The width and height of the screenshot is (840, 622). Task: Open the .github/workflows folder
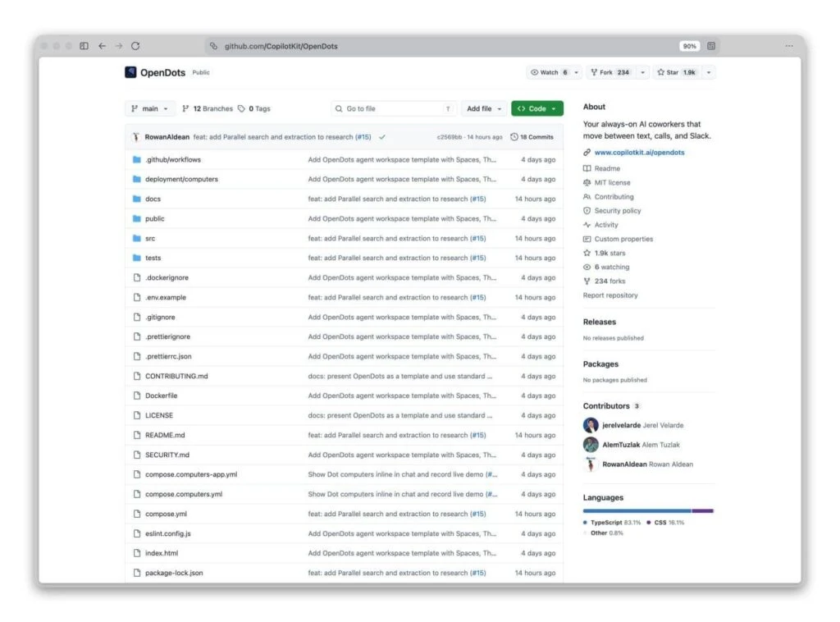(x=173, y=160)
